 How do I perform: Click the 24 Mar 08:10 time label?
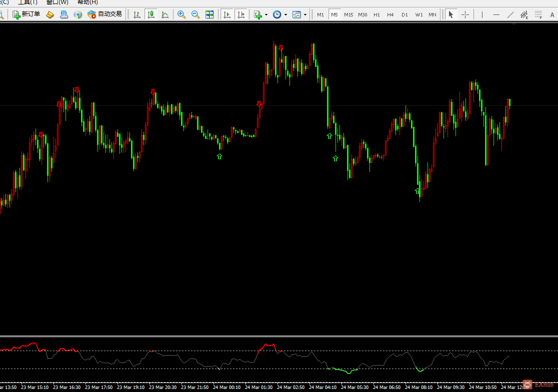point(419,387)
